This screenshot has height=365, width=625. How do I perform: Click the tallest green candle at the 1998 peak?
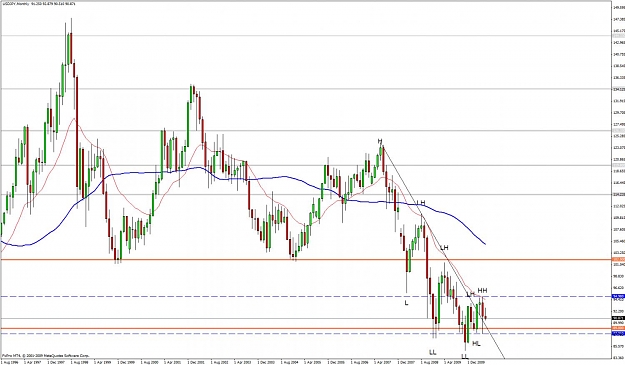[x=68, y=49]
